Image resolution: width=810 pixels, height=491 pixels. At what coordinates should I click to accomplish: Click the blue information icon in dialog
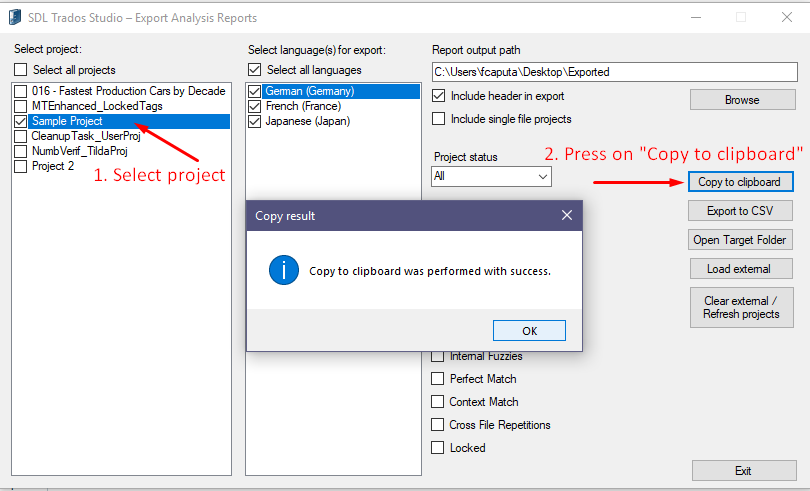(284, 270)
